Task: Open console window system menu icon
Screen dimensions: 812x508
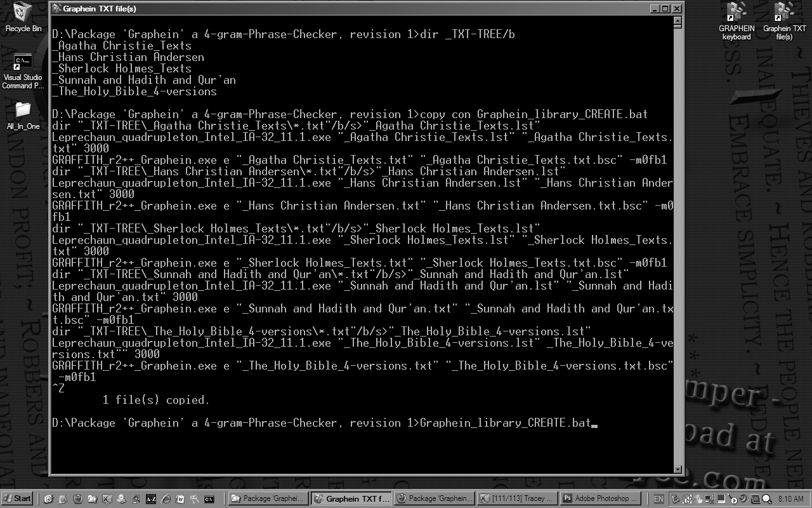Action: pyautogui.click(x=56, y=9)
